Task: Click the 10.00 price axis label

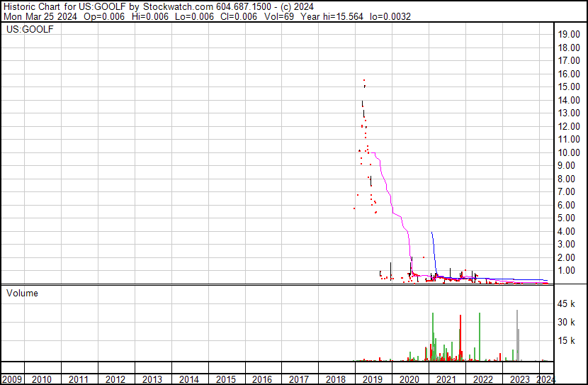Action: click(x=569, y=152)
